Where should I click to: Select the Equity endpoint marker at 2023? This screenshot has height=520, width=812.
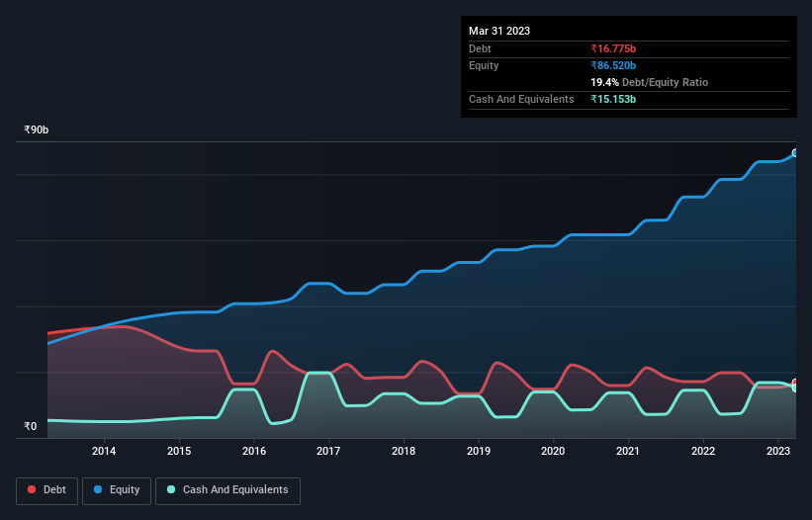click(795, 153)
